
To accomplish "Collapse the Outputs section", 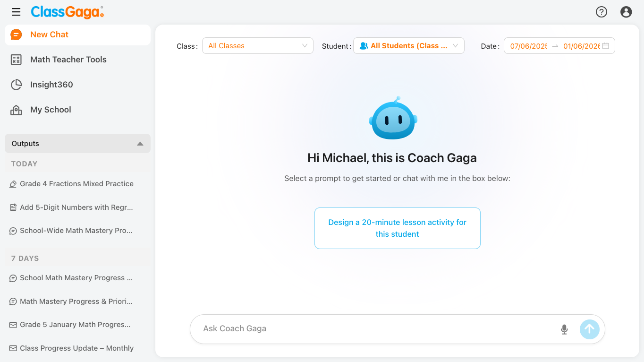I will [140, 144].
